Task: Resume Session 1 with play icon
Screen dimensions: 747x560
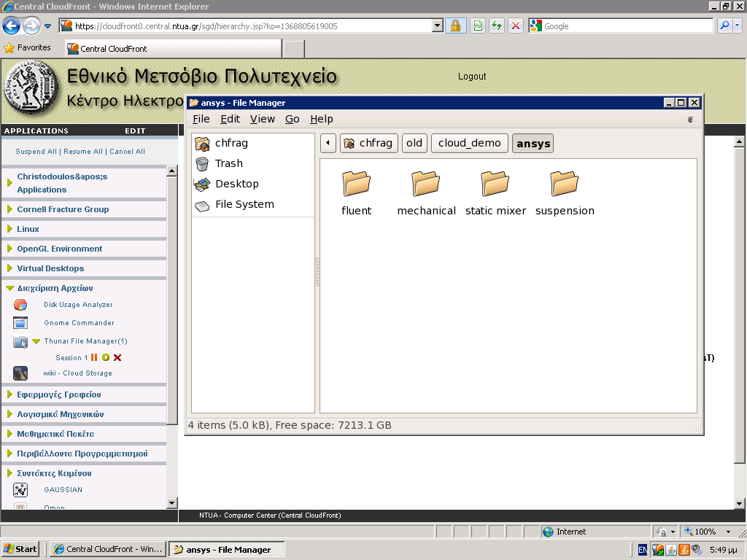Action: [x=106, y=357]
